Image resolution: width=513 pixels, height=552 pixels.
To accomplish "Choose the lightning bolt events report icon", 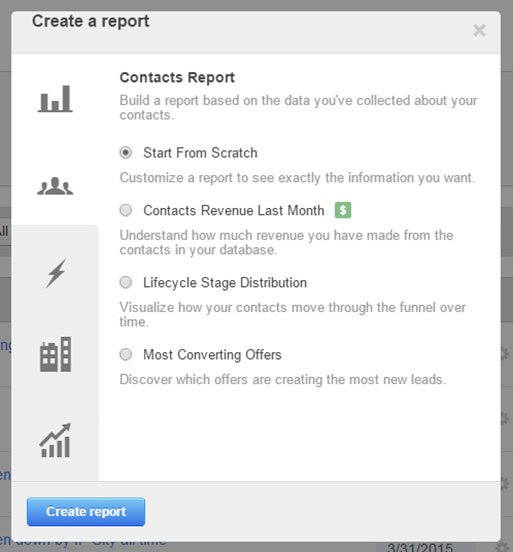I will pyautogui.click(x=56, y=273).
